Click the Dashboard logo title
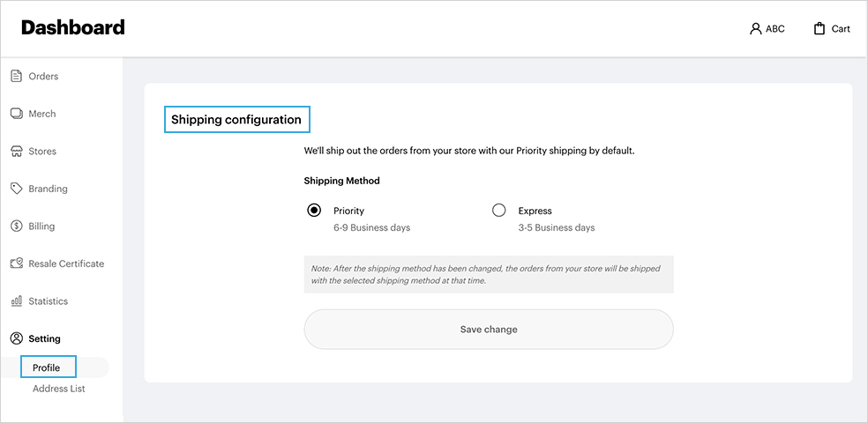Screen dimensions: 868x423 [73, 27]
